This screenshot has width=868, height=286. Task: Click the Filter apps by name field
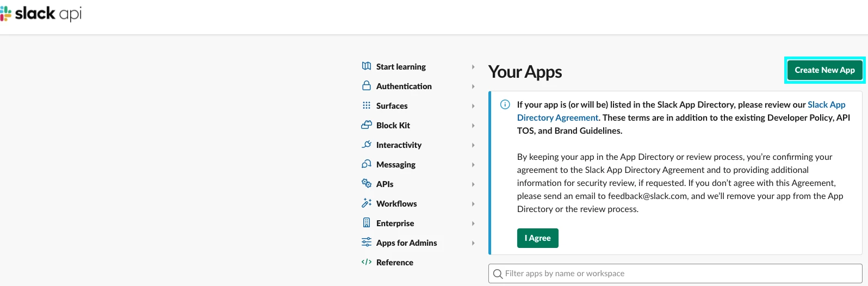pos(675,273)
